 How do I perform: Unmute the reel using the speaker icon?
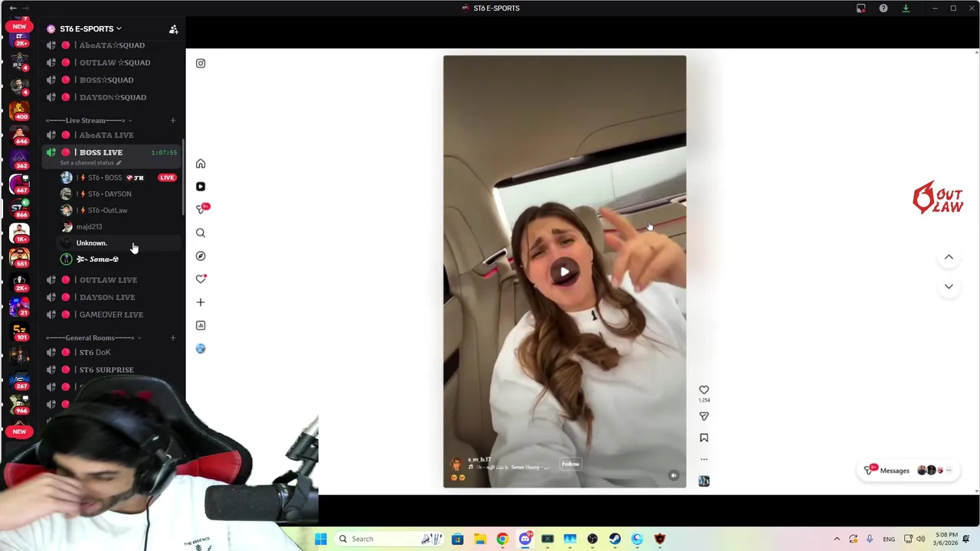click(674, 475)
